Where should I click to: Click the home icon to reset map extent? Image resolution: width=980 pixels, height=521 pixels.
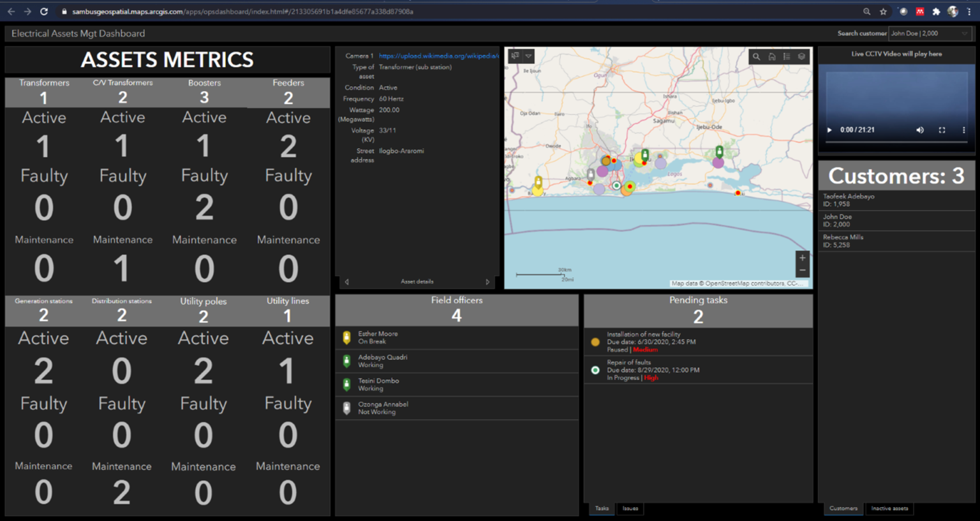tap(771, 56)
